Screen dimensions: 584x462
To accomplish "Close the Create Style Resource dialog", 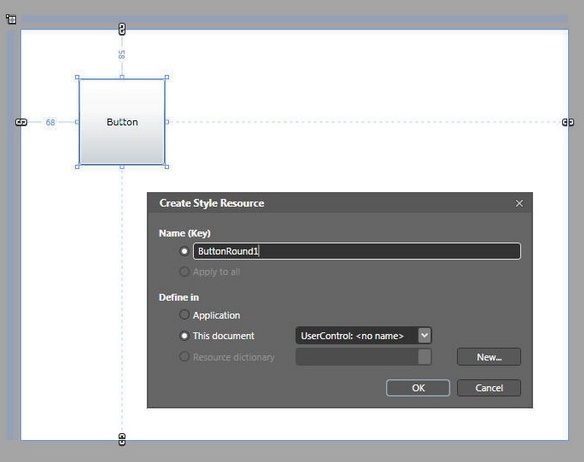I will click(519, 203).
